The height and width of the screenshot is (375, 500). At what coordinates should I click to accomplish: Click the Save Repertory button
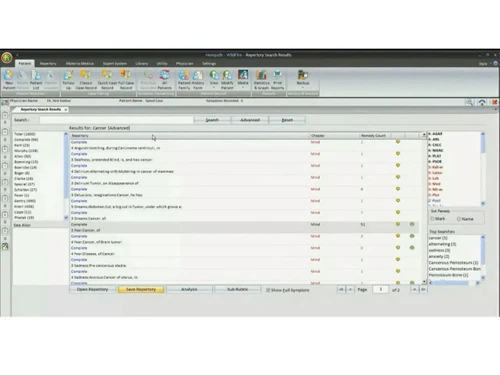click(141, 289)
